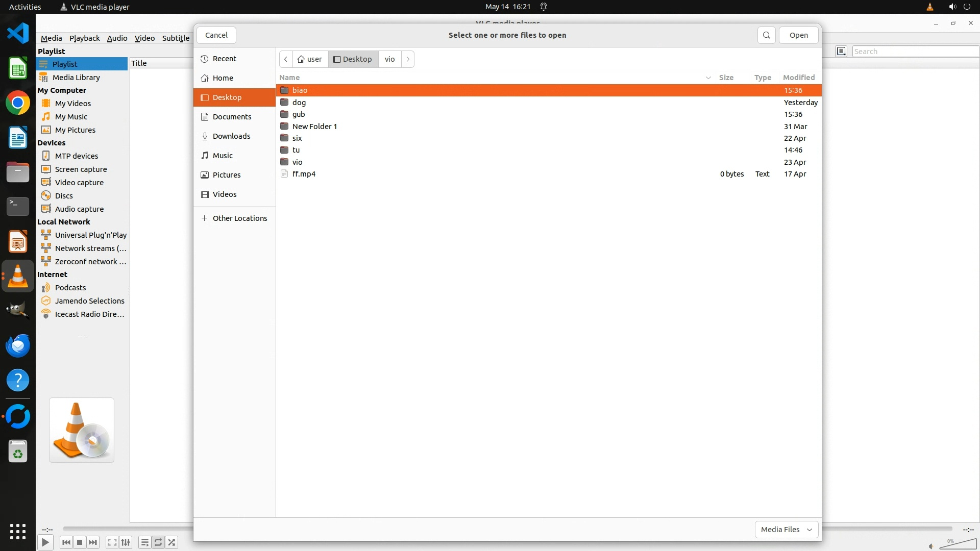
Task: Click the Next media button
Action: 93,542
